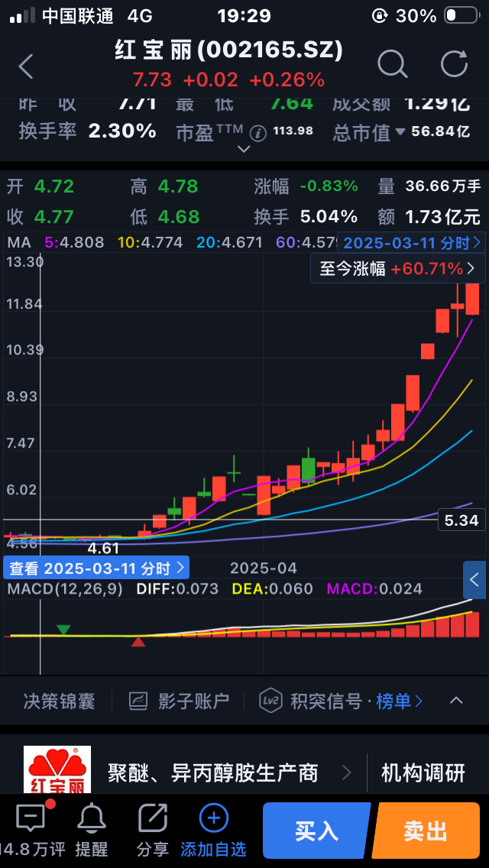Tap 添加自选 plus icon
The height and width of the screenshot is (868, 489).
[x=213, y=818]
